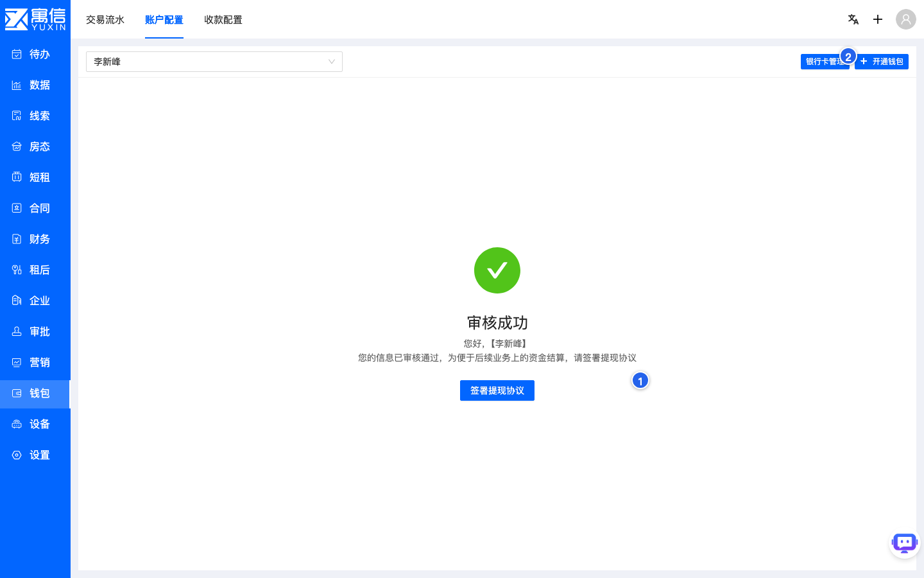The height and width of the screenshot is (578, 924).
Task: Select the 短租 sidebar icon
Action: click(17, 177)
